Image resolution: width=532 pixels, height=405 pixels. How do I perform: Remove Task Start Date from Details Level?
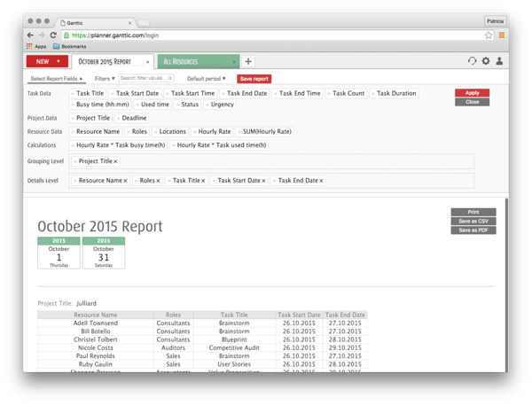click(263, 181)
